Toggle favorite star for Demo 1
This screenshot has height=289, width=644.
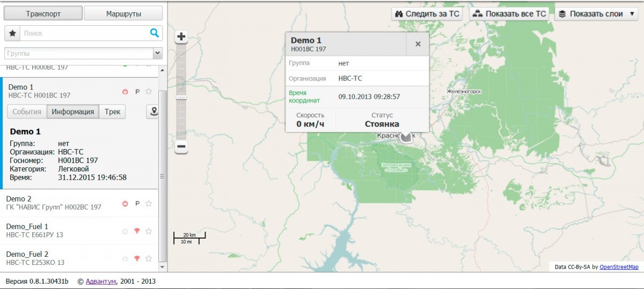coord(149,92)
